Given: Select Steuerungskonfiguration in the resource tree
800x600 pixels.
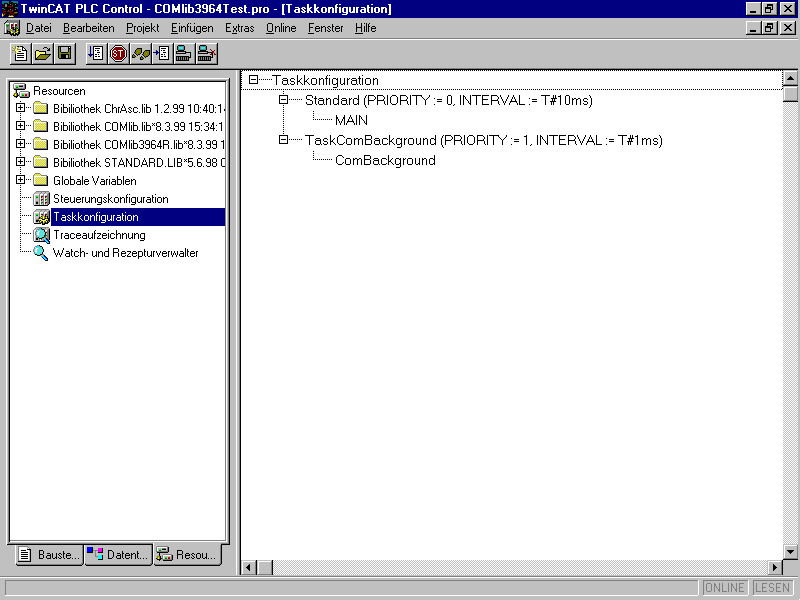Looking at the screenshot, I should click(x=110, y=199).
